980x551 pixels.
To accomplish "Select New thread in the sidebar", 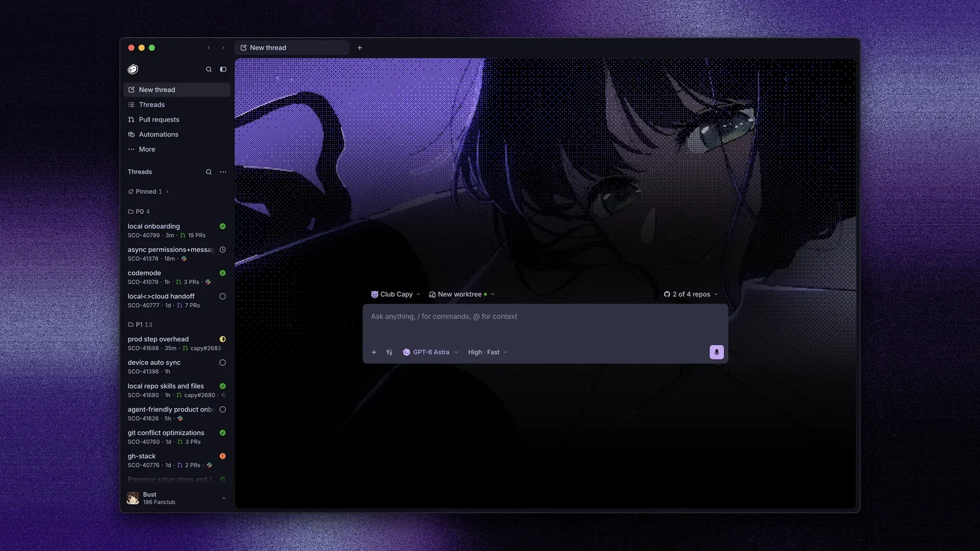I will 177,90.
